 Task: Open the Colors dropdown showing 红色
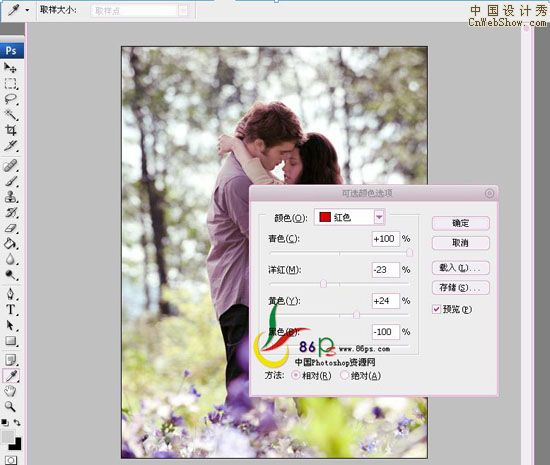[349, 217]
